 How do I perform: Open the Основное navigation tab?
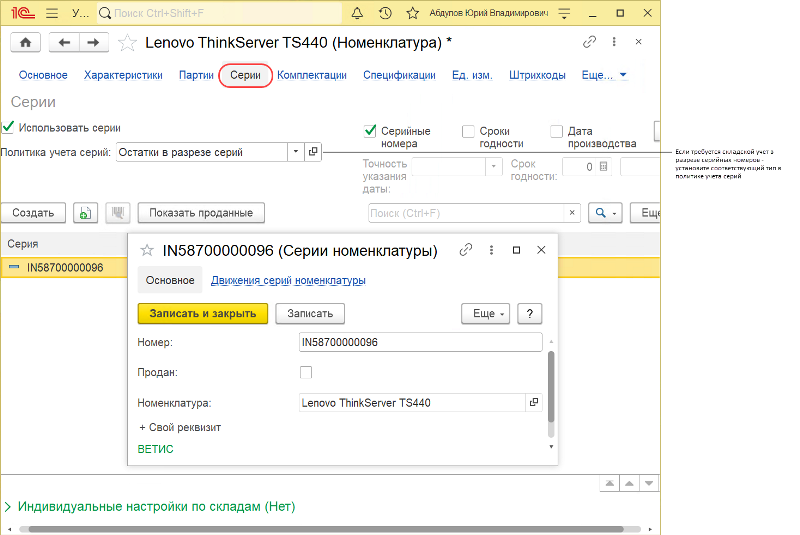pos(43,75)
